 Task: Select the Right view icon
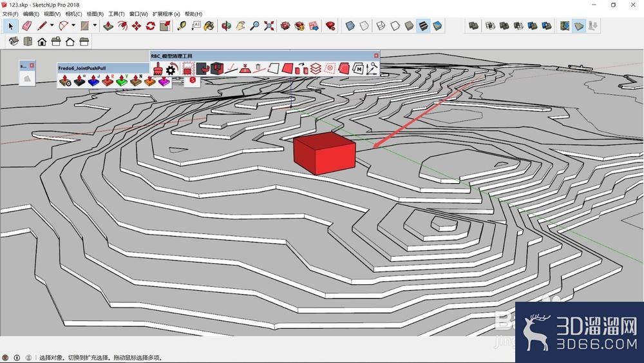coord(56,41)
